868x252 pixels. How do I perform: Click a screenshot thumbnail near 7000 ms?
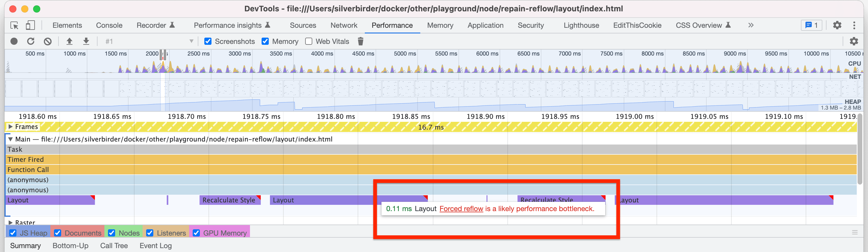(x=571, y=89)
